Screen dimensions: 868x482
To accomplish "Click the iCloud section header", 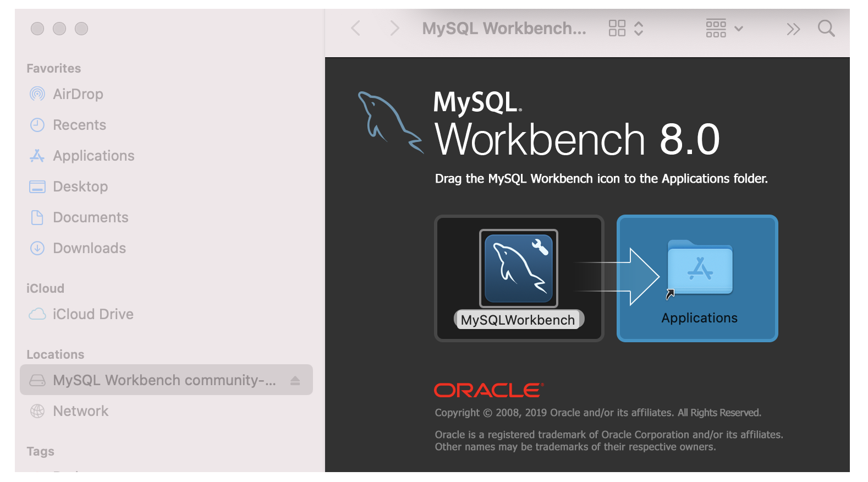I will click(x=46, y=288).
